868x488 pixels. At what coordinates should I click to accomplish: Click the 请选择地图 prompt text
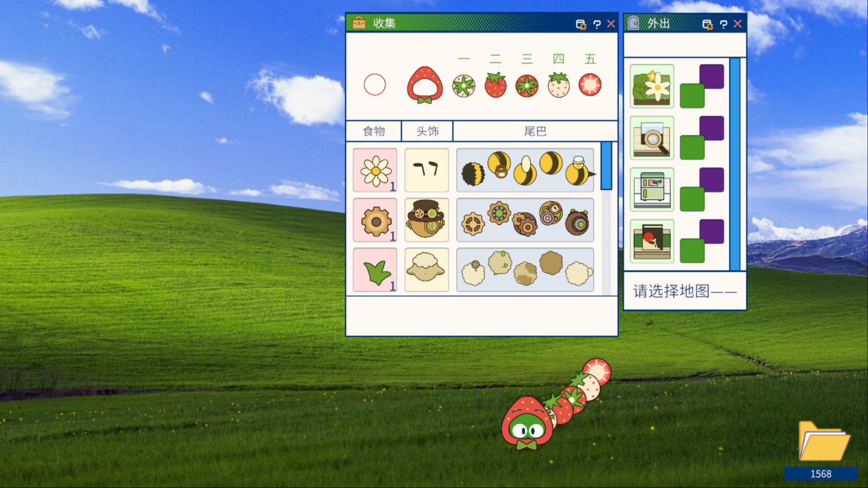pos(685,291)
